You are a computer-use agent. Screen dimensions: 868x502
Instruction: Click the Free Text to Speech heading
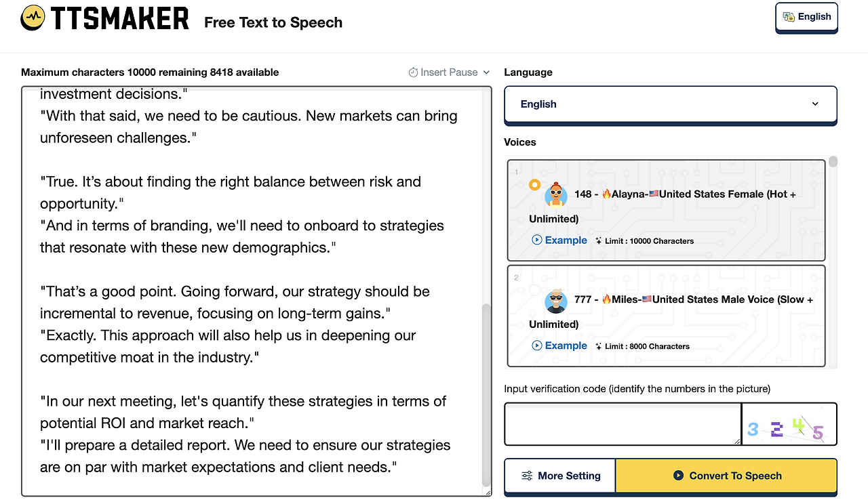point(273,22)
